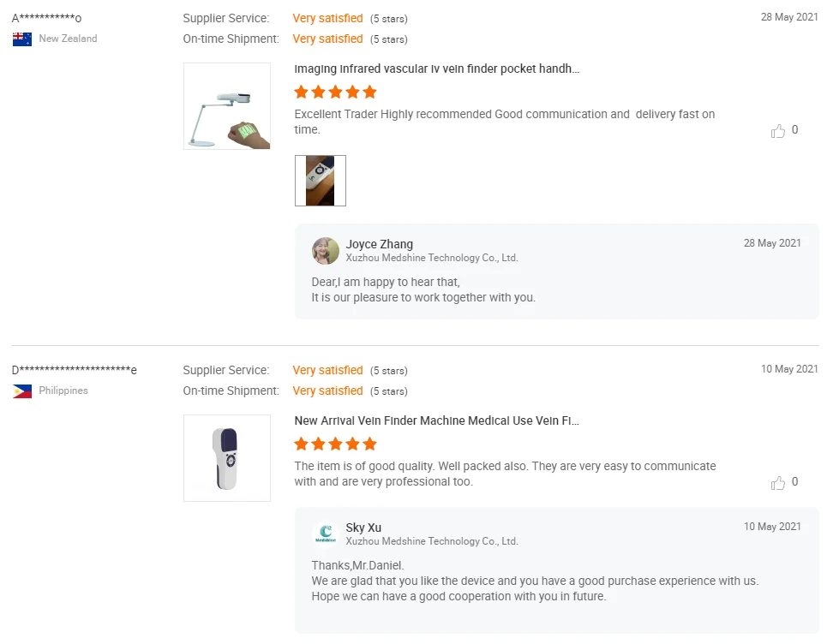Screen dimensions: 827x644
Task: Open the Imaging infrared vascular IV vein finder link
Action: click(436, 69)
